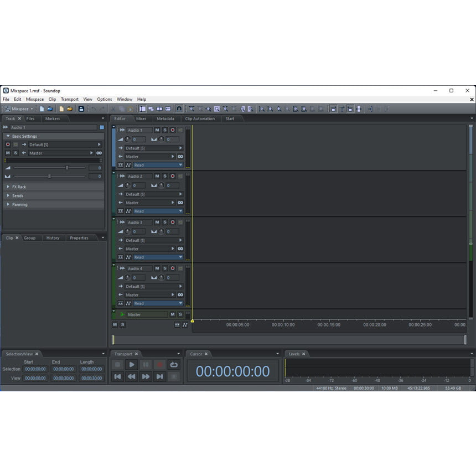Toggle the Loop playback button
Image resolution: width=476 pixels, height=476 pixels.
(174, 365)
